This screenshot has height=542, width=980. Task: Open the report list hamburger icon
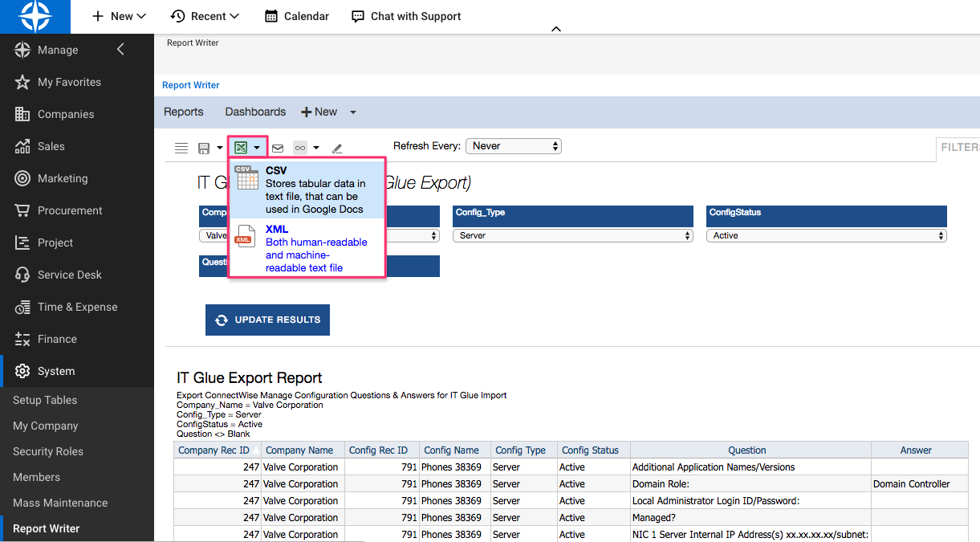(x=181, y=148)
